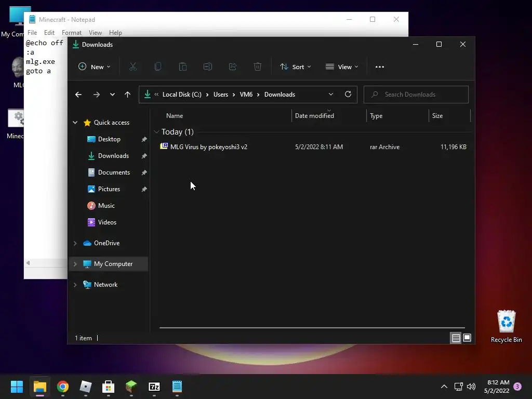
Task: Click inside the Search Downloads field
Action: pos(416,95)
